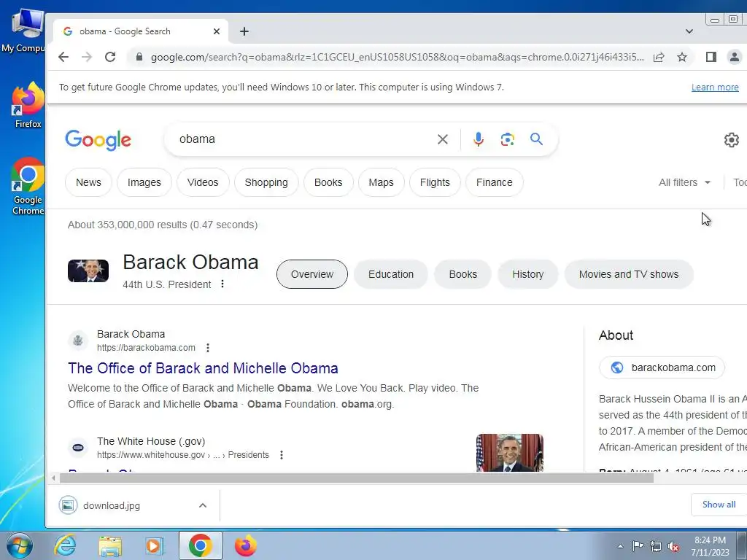Open the tab search chevron
The height and width of the screenshot is (560, 747).
click(x=689, y=31)
